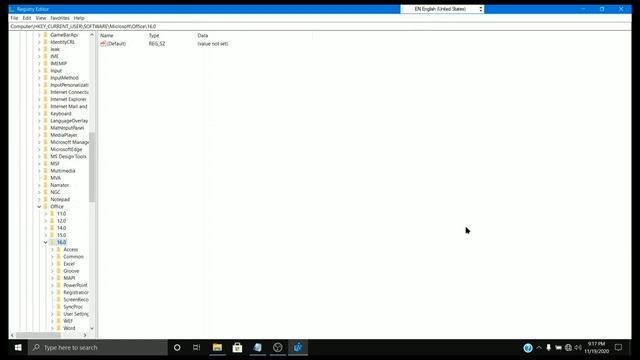
Task: Select the Notepad folder icon
Action: click(46, 199)
